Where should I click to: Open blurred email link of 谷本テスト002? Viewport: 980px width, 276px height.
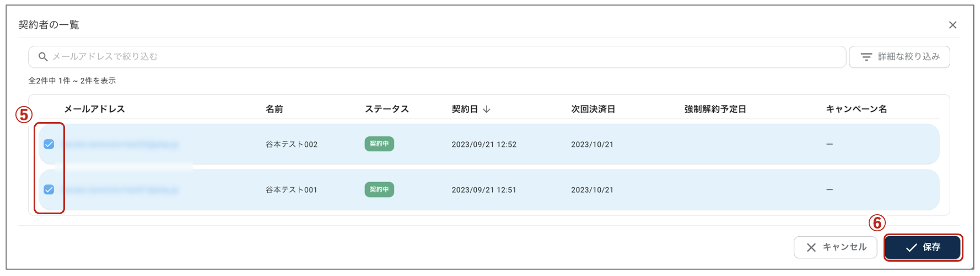121,144
